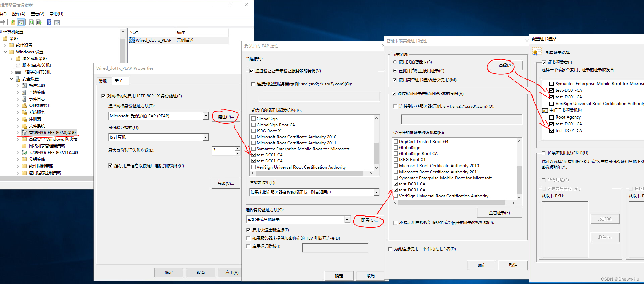Increase 最大身份验证失败次数 with up arrow
This screenshot has height=284, width=644.
click(x=237, y=149)
